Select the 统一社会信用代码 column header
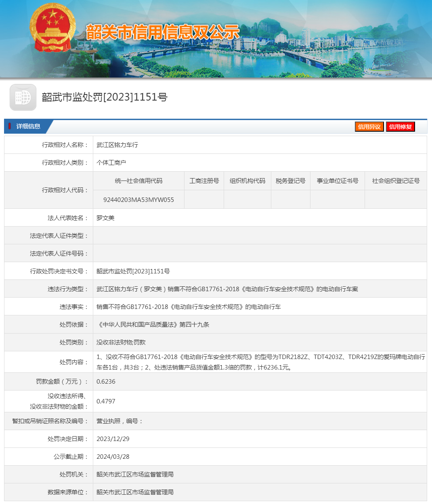Image resolution: width=432 pixels, height=504 pixels. tap(138, 181)
